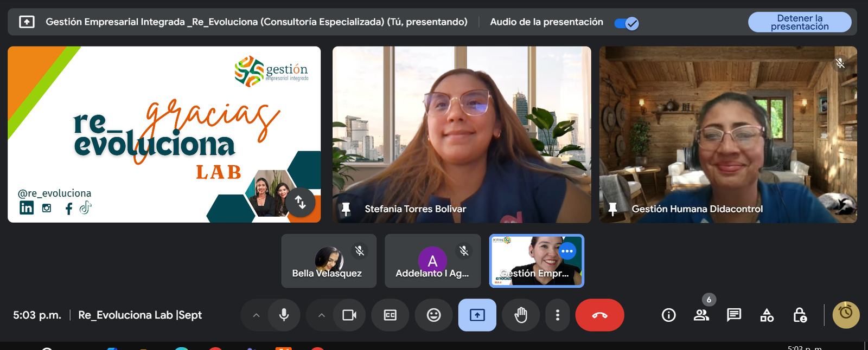Click pin icon on Stefania Torres Bolivar tile
This screenshot has width=868, height=350.
pyautogui.click(x=346, y=209)
